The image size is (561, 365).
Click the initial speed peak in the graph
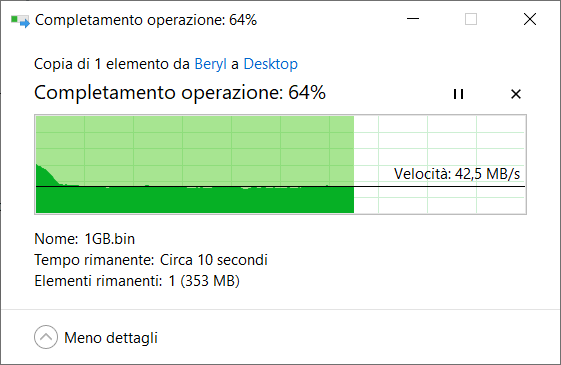coord(43,174)
